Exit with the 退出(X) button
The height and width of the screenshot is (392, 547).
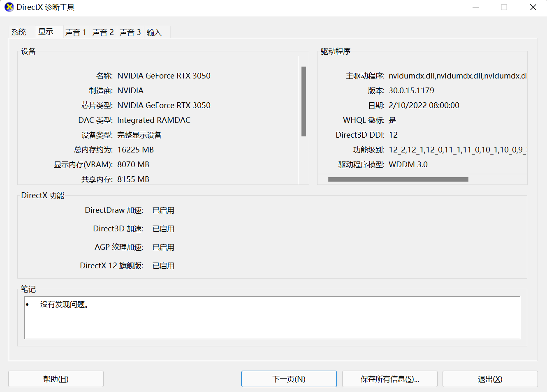(x=490, y=379)
